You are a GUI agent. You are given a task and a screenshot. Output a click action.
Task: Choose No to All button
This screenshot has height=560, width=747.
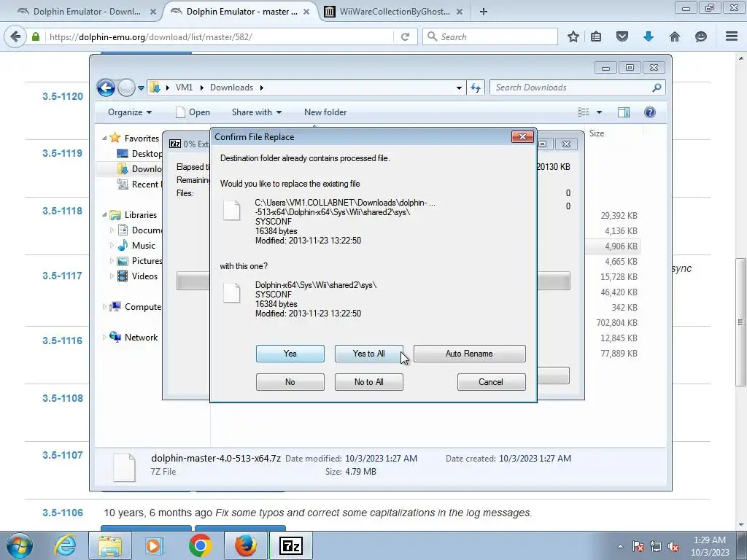(368, 382)
